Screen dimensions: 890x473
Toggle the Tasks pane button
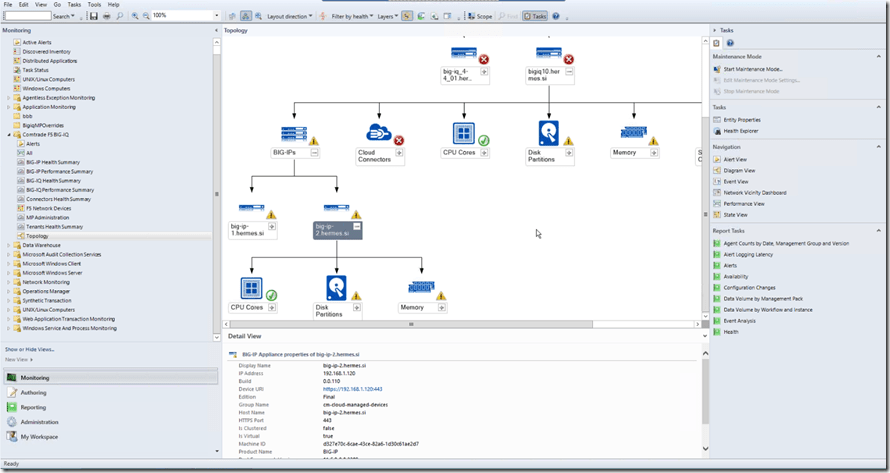coord(535,16)
